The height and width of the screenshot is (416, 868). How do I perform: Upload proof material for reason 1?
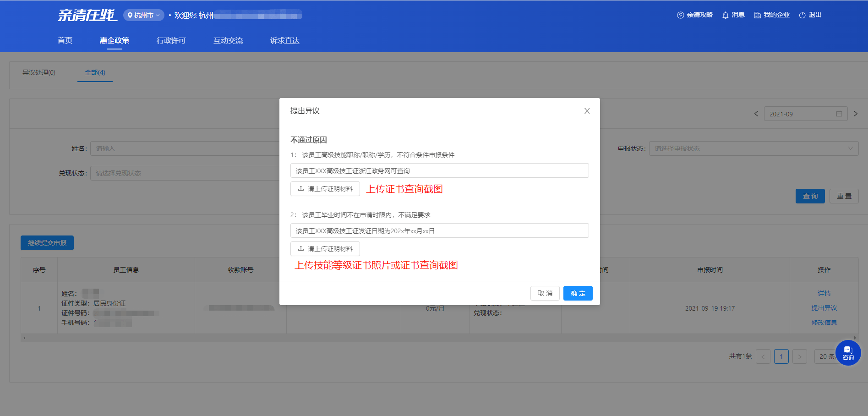[325, 189]
